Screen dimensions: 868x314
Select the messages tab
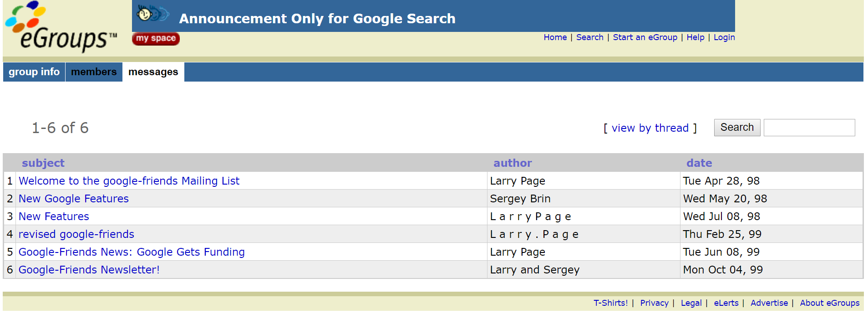point(153,72)
